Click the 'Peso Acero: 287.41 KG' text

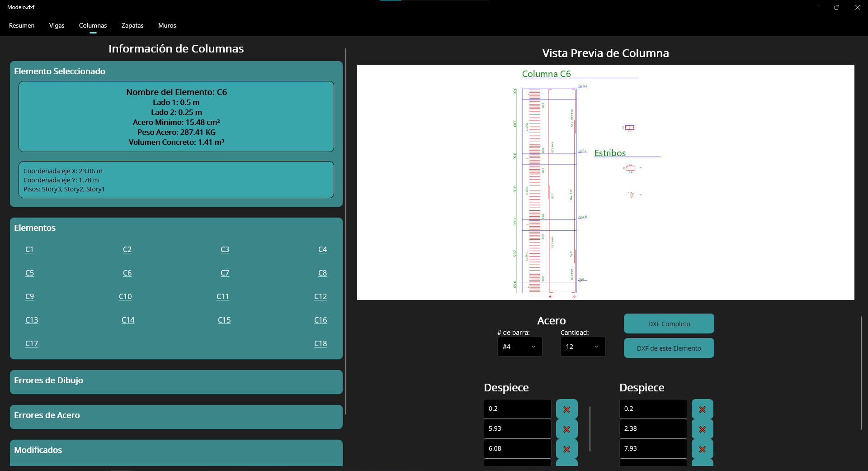176,132
